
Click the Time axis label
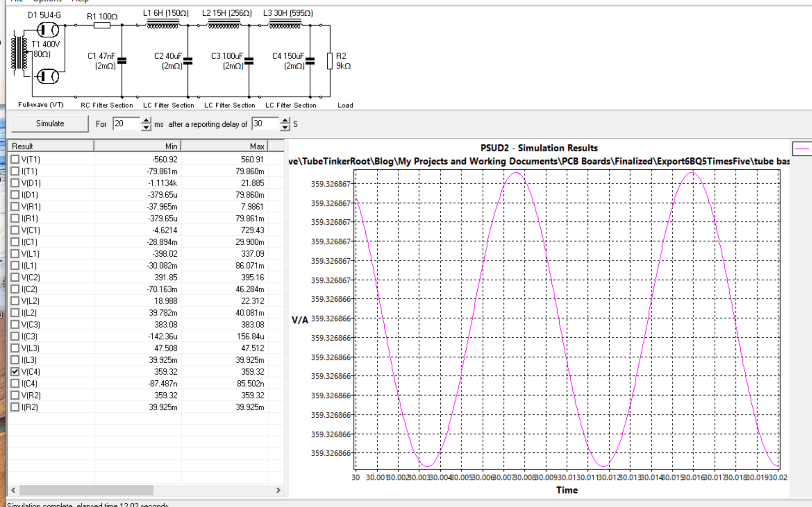pyautogui.click(x=567, y=490)
